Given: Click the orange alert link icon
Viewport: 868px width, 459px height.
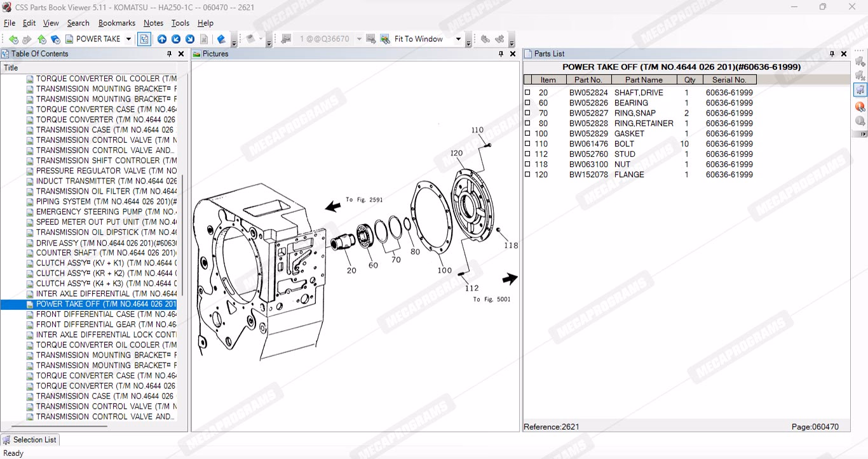Looking at the screenshot, I should click(860, 107).
